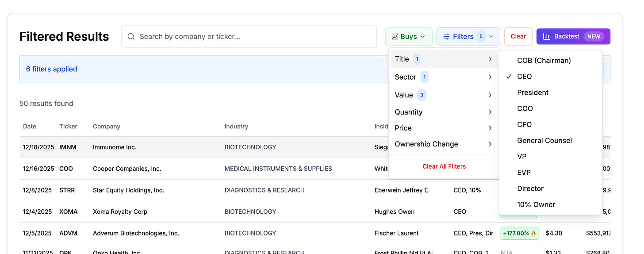Click the chart icon in Buys button
This screenshot has width=644, height=254.
tap(395, 36)
